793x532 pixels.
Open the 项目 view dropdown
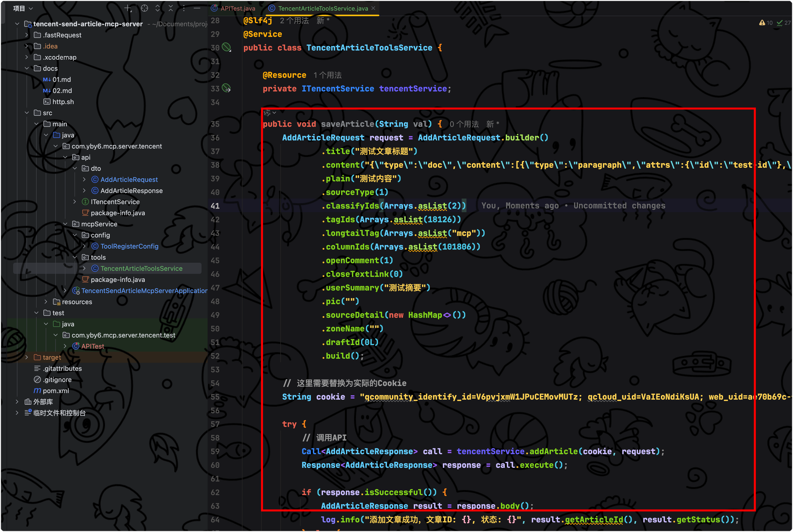click(23, 9)
